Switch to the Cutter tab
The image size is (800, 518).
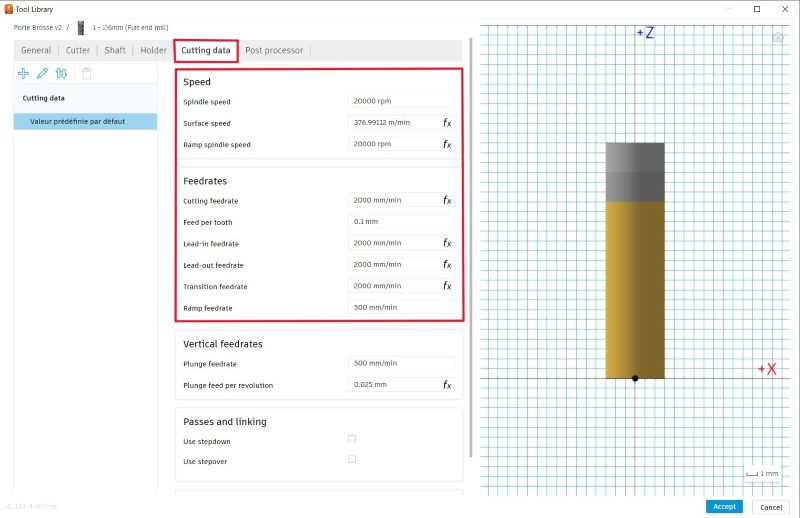pyautogui.click(x=78, y=51)
